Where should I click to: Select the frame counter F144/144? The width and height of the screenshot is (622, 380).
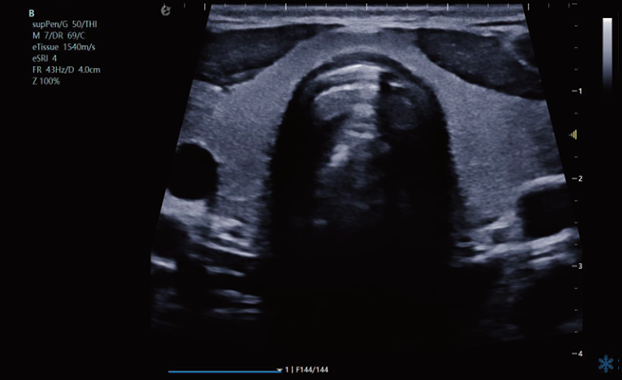pos(312,370)
